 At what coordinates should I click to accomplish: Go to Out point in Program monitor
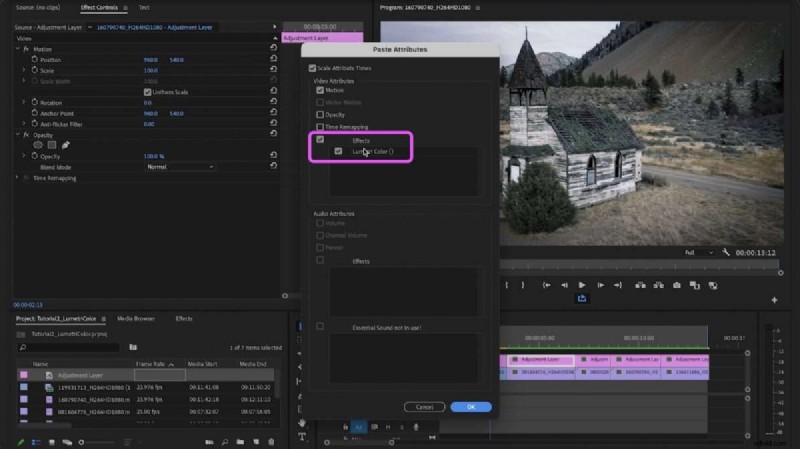pos(618,285)
